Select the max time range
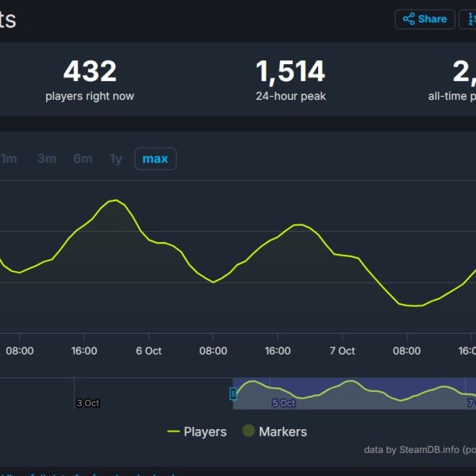 [155, 159]
